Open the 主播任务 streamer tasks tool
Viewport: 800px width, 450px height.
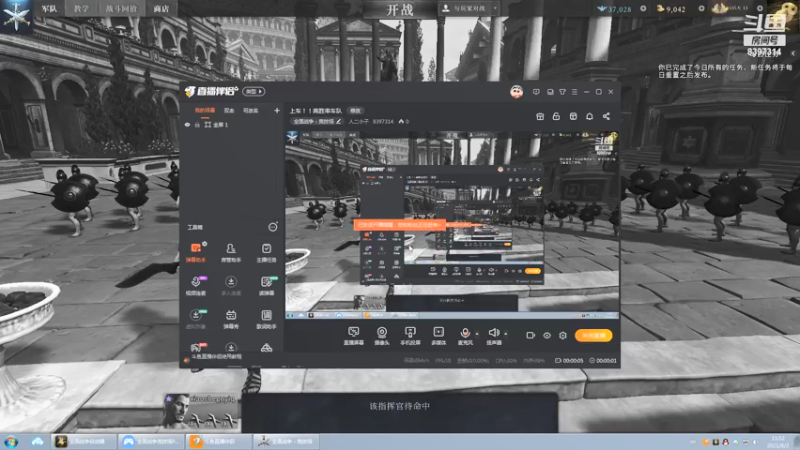tap(266, 253)
